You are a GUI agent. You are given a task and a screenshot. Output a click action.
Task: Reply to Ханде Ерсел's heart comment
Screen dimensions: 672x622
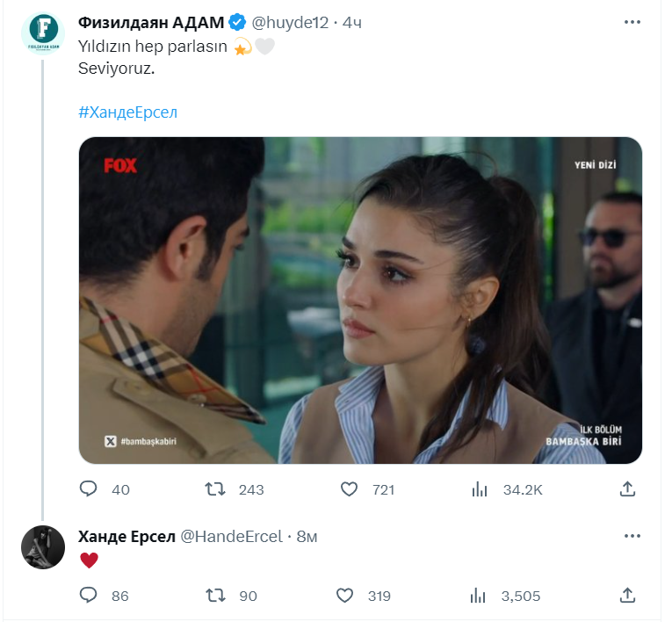(x=88, y=596)
